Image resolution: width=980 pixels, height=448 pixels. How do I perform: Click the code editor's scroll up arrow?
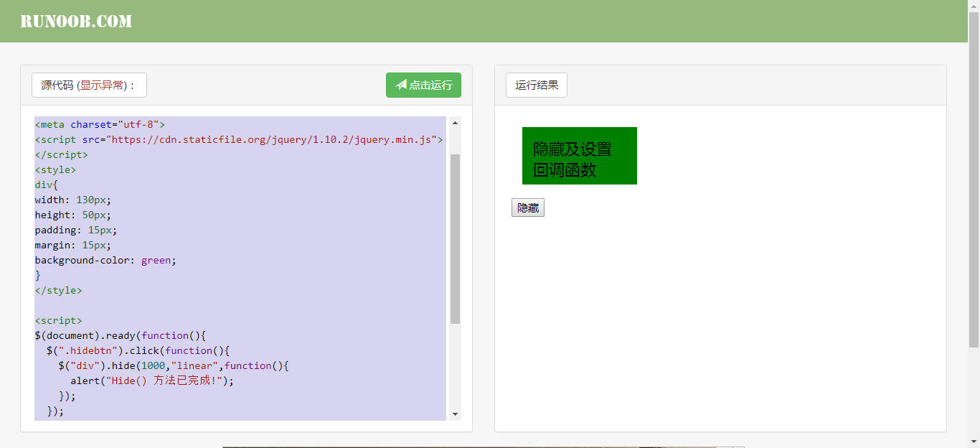tap(455, 123)
